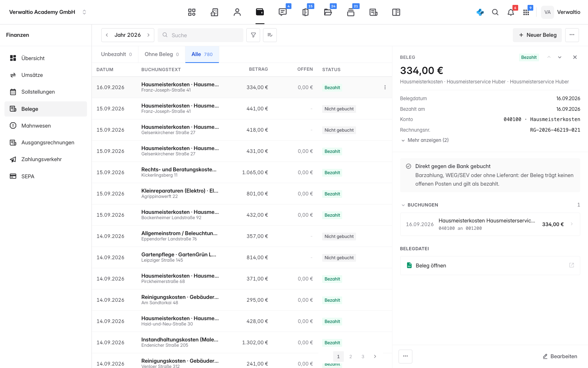Switch to the Ohne Beleg tab
The height and width of the screenshot is (368, 588).
click(162, 54)
